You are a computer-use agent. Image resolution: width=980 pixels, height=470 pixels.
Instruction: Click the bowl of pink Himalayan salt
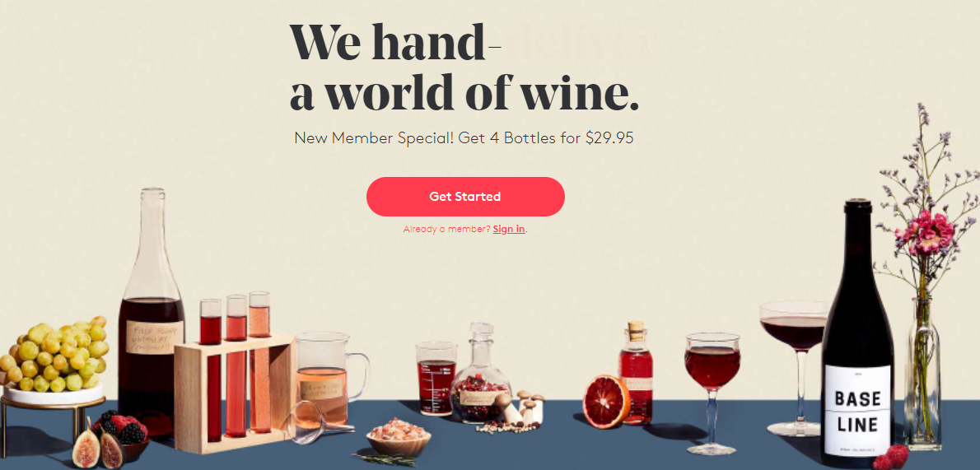(x=398, y=438)
